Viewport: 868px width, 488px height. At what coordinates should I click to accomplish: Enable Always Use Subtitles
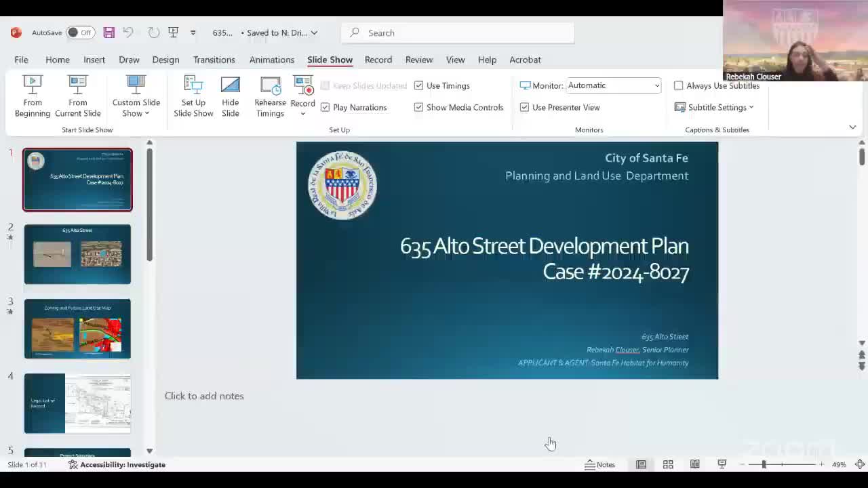(678, 85)
